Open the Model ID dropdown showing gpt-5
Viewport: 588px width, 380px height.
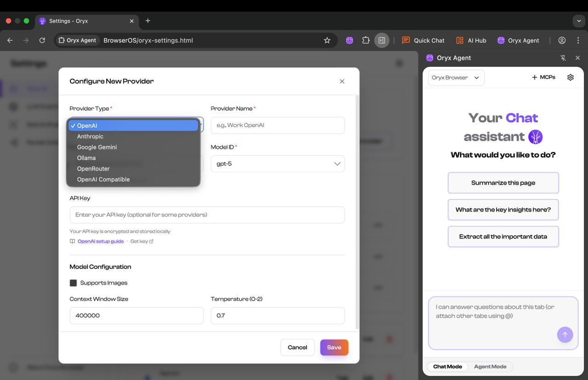tap(277, 164)
